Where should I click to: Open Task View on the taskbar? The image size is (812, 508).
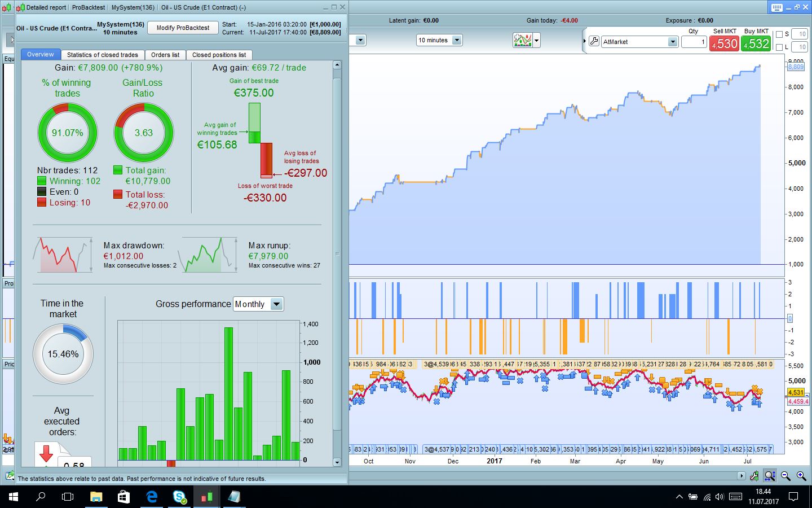68,497
